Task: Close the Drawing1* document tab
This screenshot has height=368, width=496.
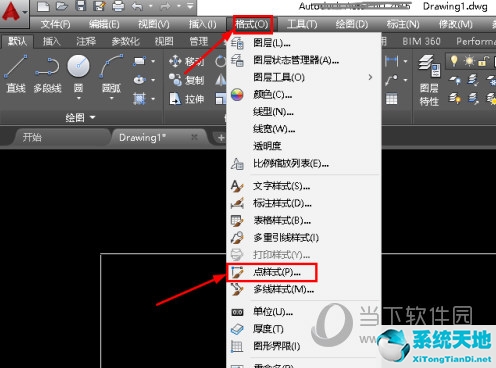Action: [194, 137]
